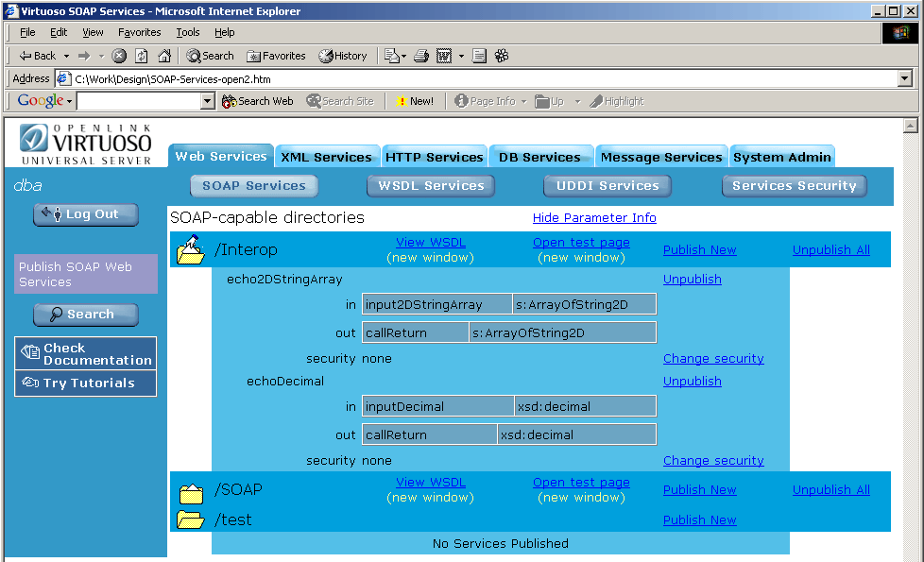Click the OpenLink Virtuoso logo
Screen dimensions: 924x562
click(86, 144)
